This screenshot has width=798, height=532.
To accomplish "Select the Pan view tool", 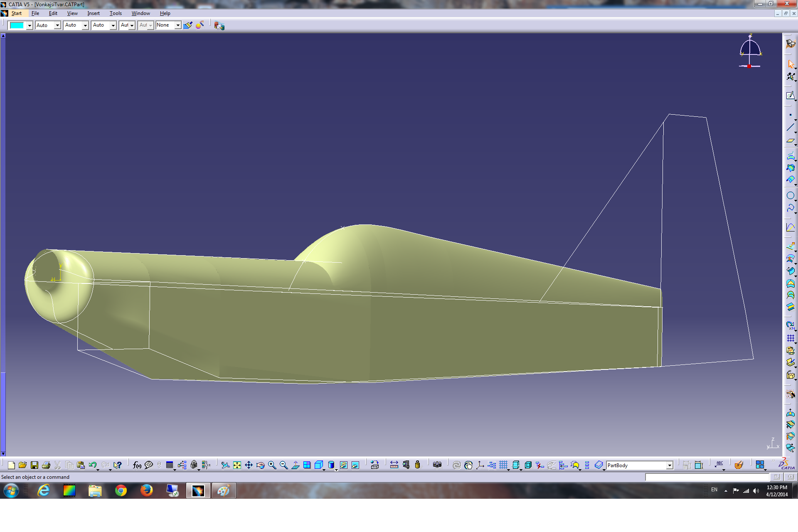I will click(249, 465).
